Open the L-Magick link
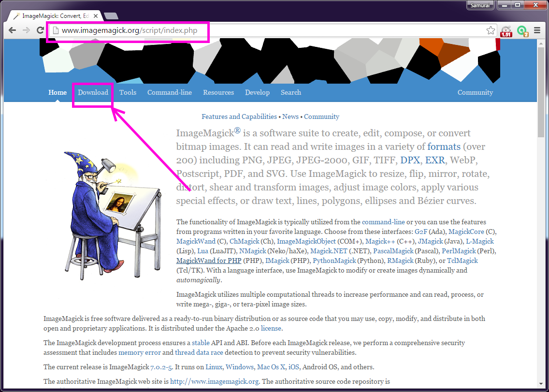This screenshot has width=549, height=392. [480, 241]
